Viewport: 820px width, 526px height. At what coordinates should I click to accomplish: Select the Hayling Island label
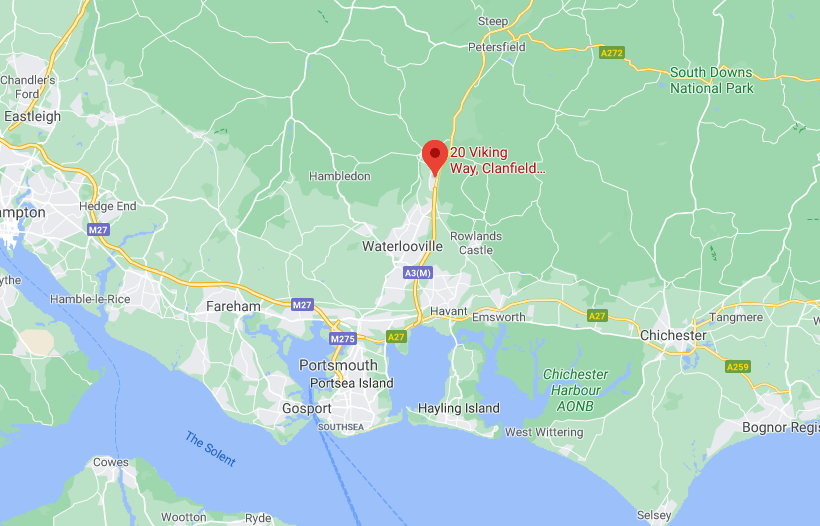[459, 408]
